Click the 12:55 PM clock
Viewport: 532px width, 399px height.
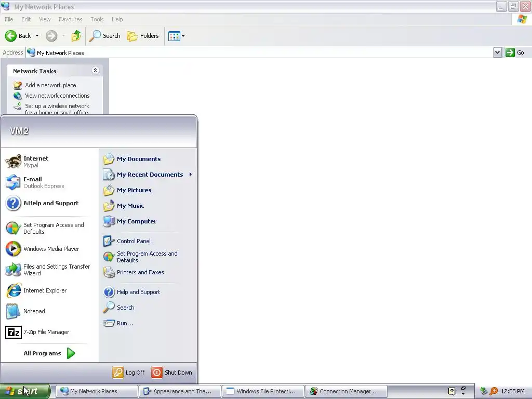point(513,392)
